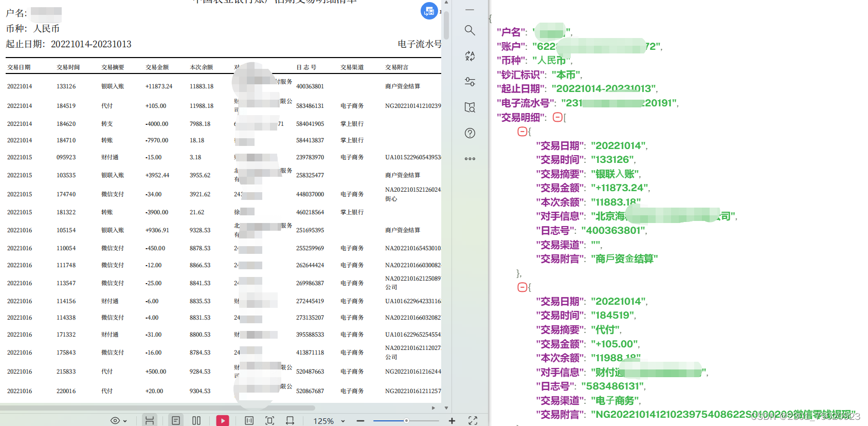Screen dimensions: 868x426
Task: Click the JSON value "184519"
Action: tap(613, 316)
